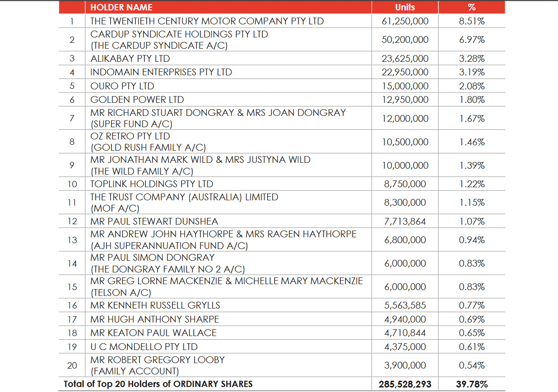Viewport: 558px width, 392px height.
Task: Click units value 8,750,000
Action: pos(405,184)
